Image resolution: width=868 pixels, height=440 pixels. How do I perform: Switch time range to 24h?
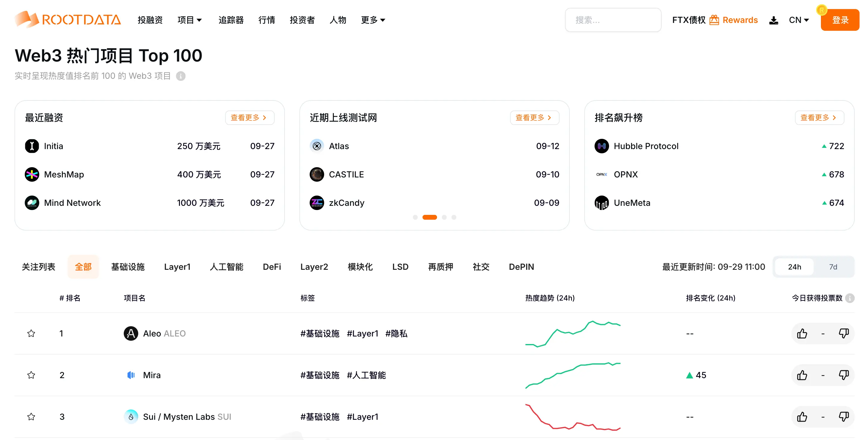[794, 267]
